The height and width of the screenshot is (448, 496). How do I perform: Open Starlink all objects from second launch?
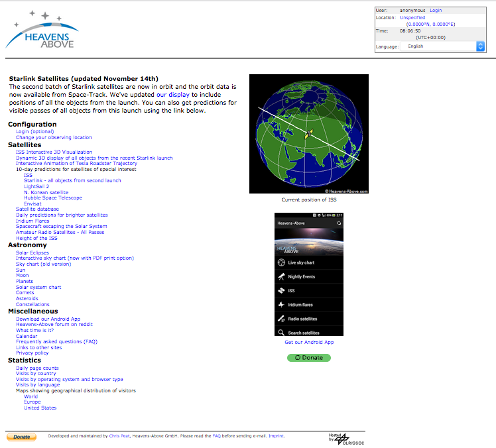pyautogui.click(x=72, y=180)
